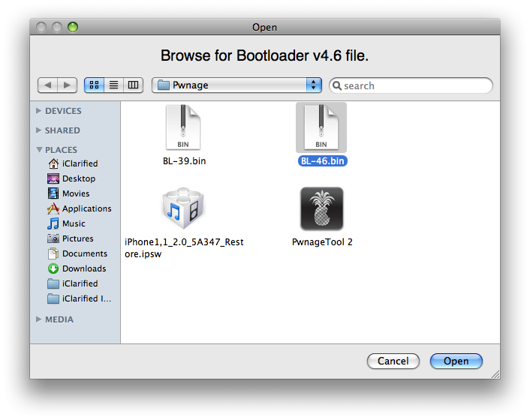The image size is (530, 420).
Task: Switch to column view mode
Action: click(x=134, y=85)
